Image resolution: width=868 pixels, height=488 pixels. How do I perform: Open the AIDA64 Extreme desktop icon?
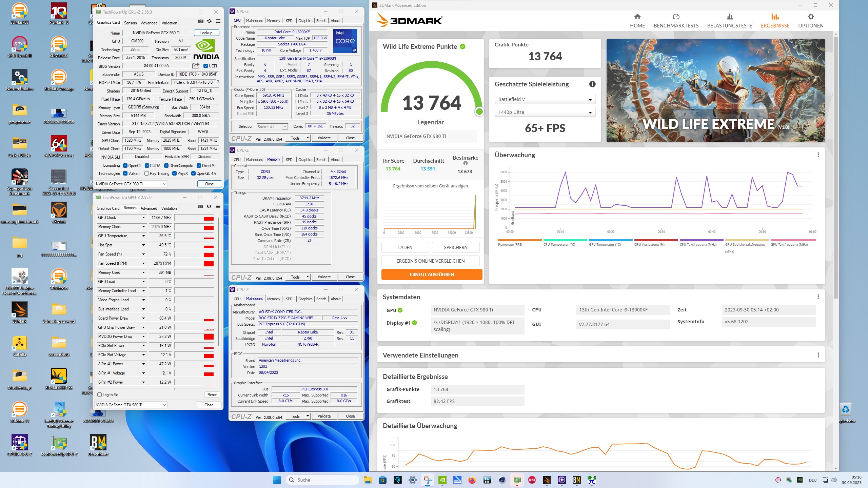tap(59, 146)
